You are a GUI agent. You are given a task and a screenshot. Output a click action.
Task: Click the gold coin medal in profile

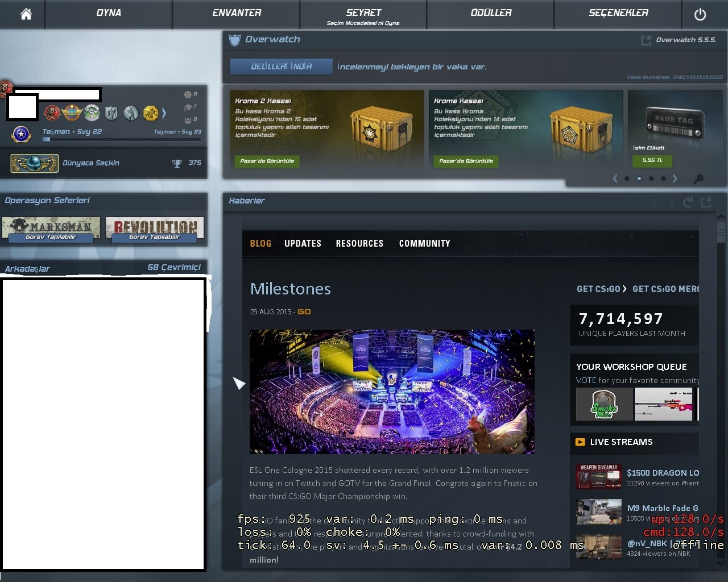point(151,113)
